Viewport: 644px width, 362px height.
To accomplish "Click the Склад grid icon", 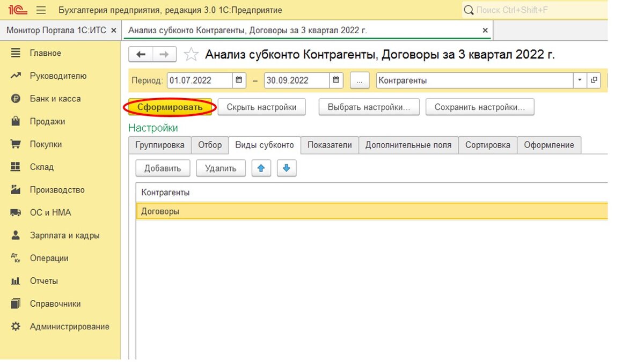I will pos(16,167).
